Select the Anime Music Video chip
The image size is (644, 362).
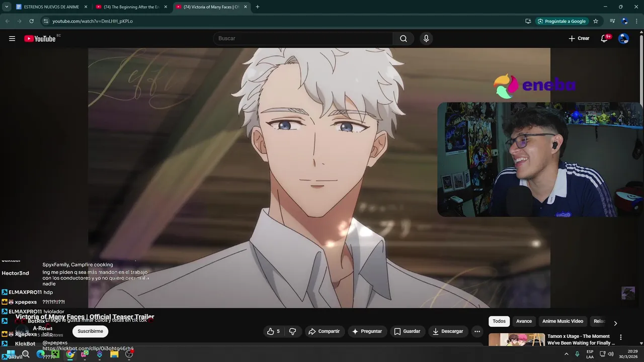point(562,321)
